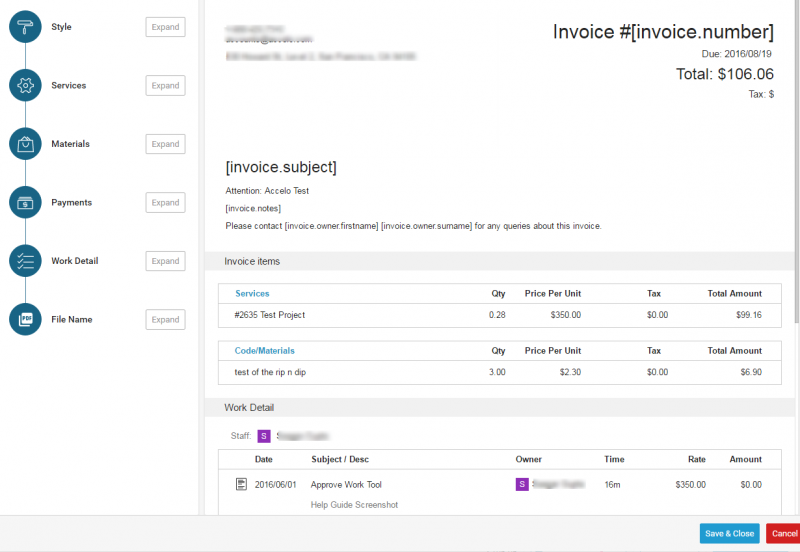Click the Materials shopping bag icon
This screenshot has height=552, width=800.
pos(25,144)
